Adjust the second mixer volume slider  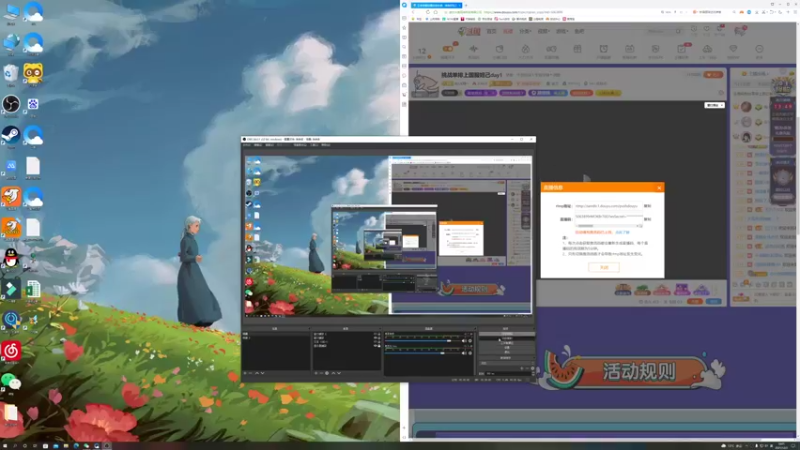[x=422, y=353]
